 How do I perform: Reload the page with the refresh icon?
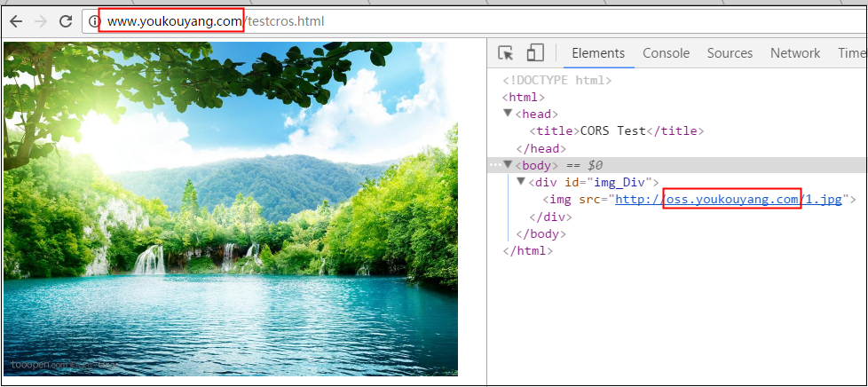tap(66, 21)
